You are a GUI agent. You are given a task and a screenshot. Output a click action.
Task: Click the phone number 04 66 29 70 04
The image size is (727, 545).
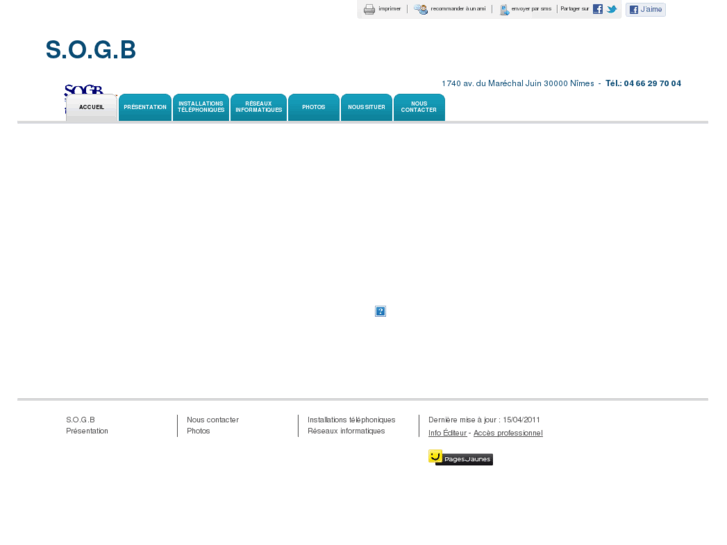(652, 83)
